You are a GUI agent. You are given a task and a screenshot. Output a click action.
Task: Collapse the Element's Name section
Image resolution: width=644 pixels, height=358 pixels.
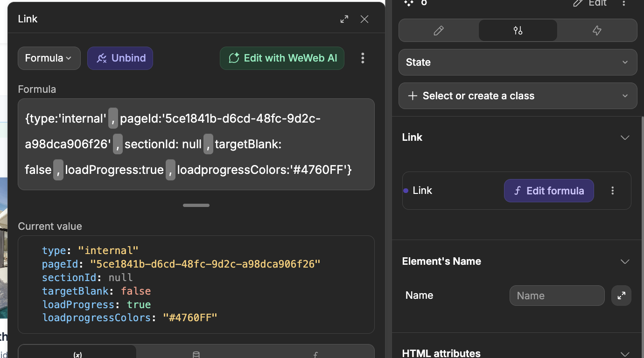click(625, 262)
